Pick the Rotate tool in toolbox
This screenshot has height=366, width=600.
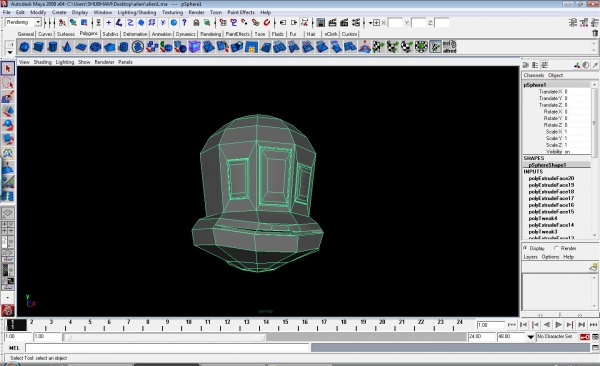pos(8,125)
